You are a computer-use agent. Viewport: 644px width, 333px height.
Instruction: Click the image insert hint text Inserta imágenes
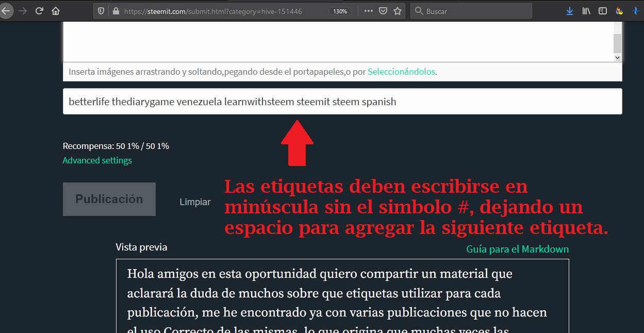click(253, 72)
